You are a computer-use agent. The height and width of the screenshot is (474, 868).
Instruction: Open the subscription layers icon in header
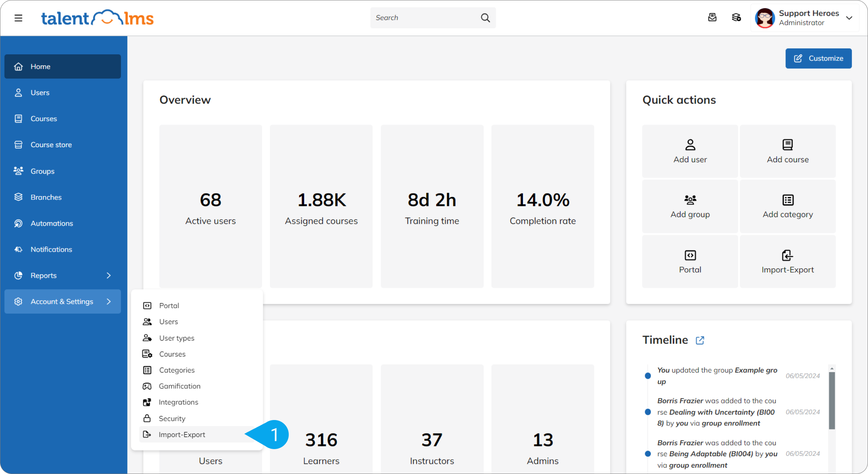pyautogui.click(x=736, y=17)
